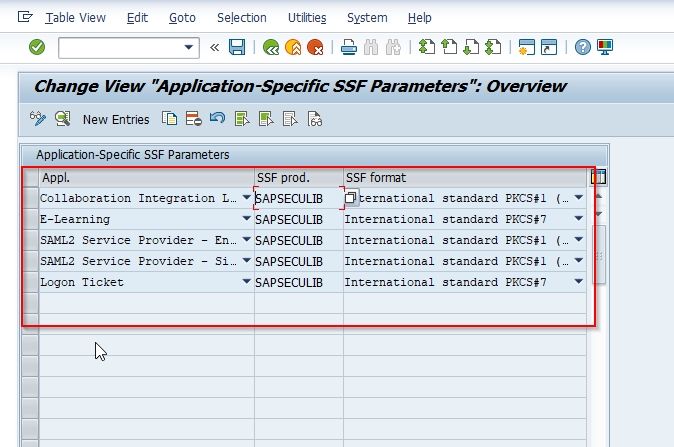Select the Collaboration Integration row selector
This screenshot has width=674, height=447.
[x=31, y=198]
